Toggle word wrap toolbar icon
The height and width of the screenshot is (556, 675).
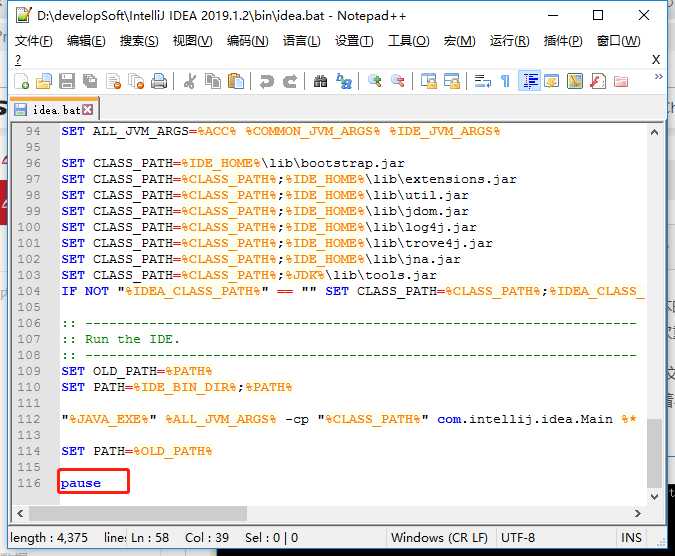point(482,81)
